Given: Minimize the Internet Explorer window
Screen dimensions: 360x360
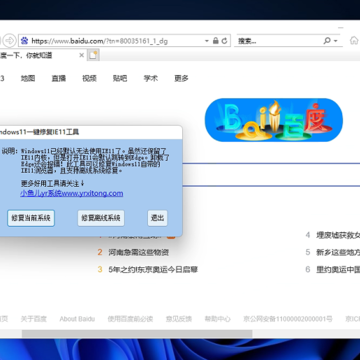Looking at the screenshot, I should click(340, 28).
